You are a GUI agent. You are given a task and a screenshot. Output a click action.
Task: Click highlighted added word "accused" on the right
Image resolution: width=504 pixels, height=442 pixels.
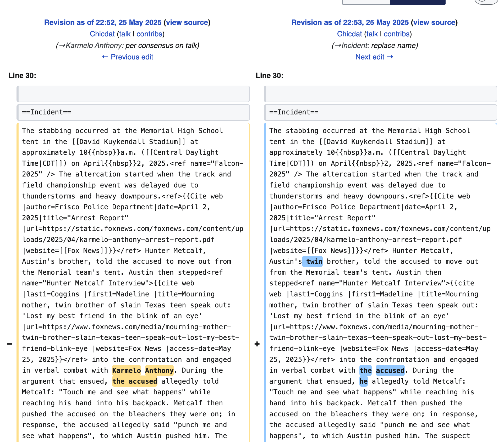click(390, 371)
